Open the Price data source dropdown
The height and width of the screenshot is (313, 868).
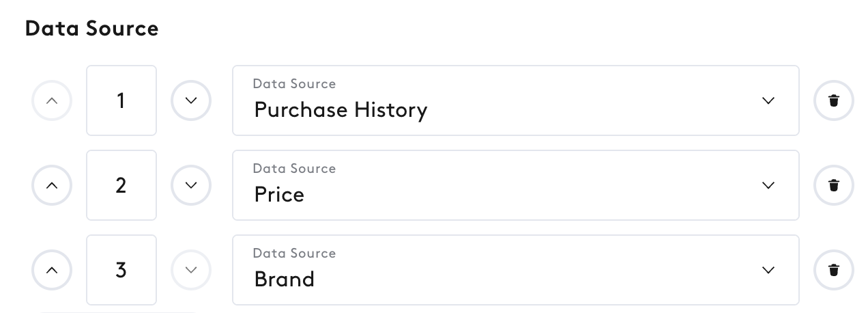coord(516,185)
